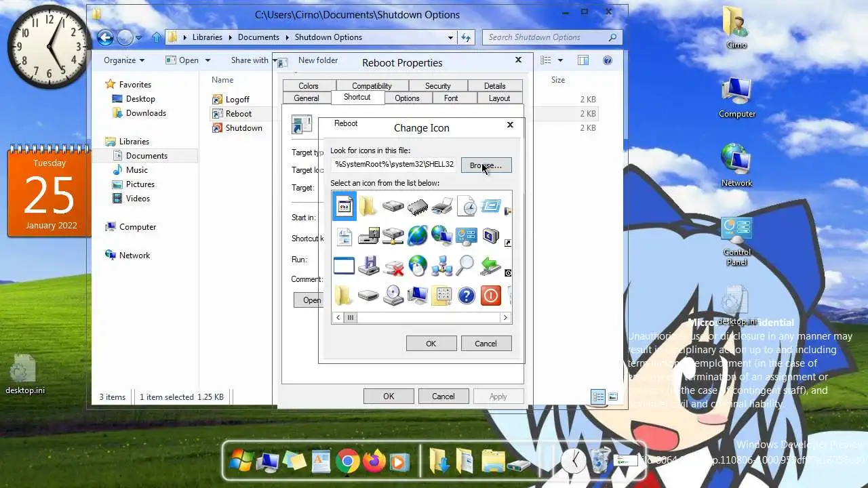This screenshot has height=488, width=868.
Task: Select the networked computers icon
Action: 442,266
